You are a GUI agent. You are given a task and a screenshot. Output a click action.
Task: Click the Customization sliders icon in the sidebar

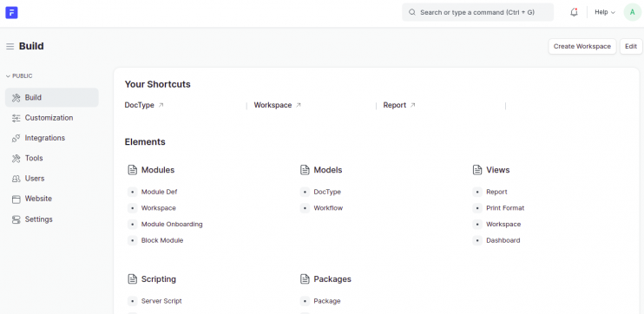pyautogui.click(x=16, y=118)
